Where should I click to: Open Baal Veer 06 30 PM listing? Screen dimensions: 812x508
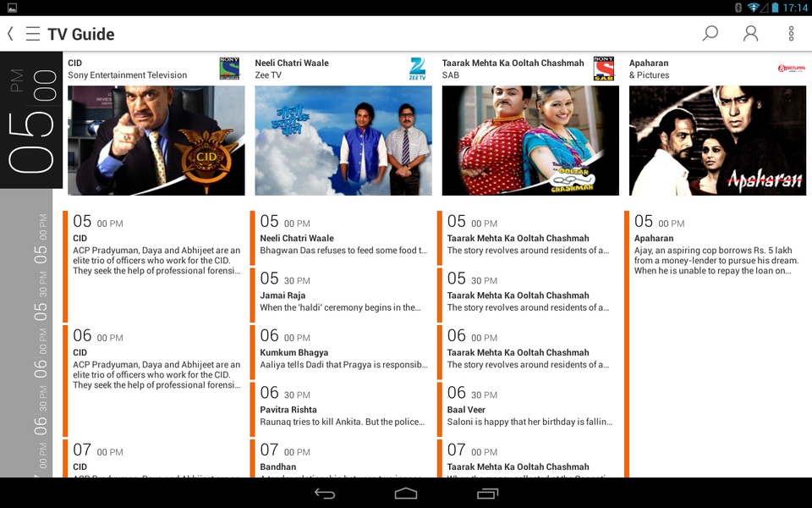point(528,409)
